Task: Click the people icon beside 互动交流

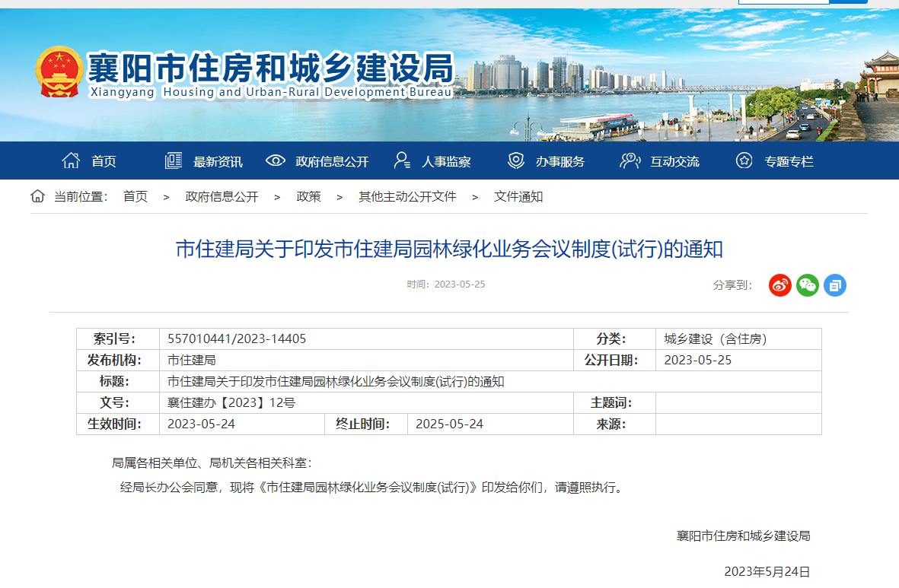Action: coord(630,161)
